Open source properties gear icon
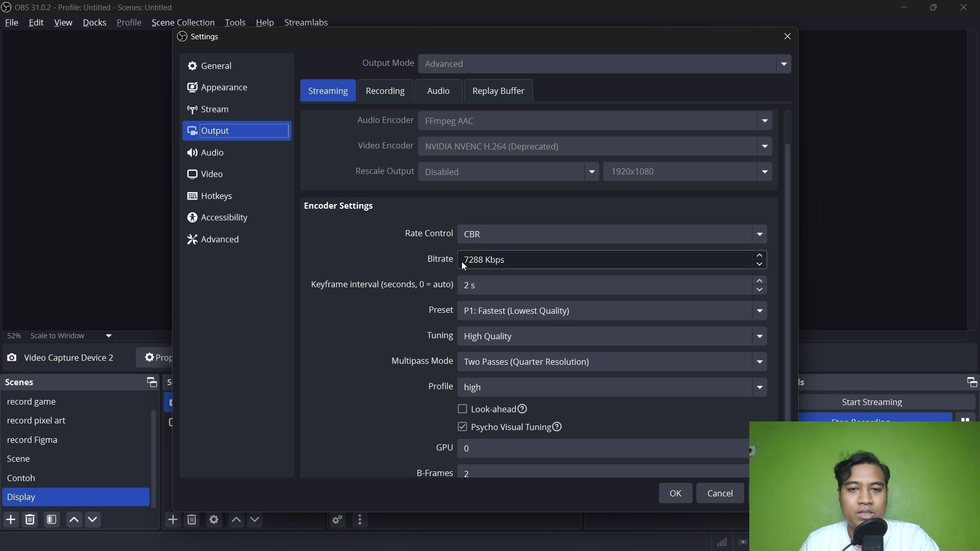 (214, 520)
